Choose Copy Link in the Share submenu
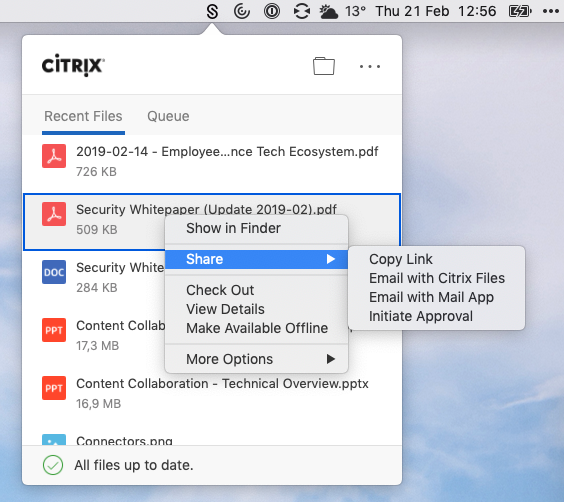The image size is (564, 502). pyautogui.click(x=436, y=259)
